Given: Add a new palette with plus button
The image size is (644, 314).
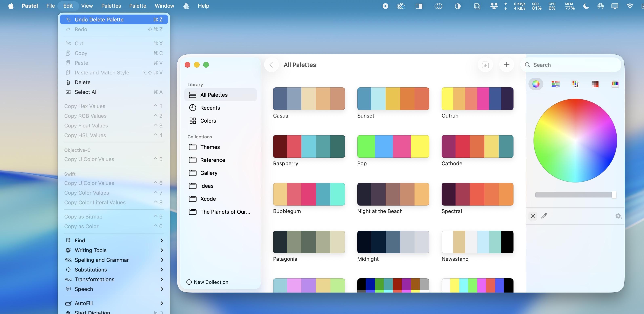Looking at the screenshot, I should tap(506, 65).
